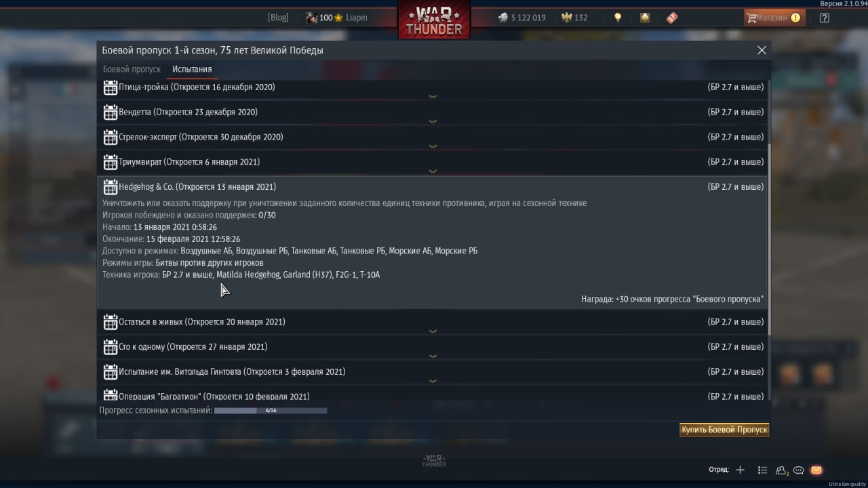Viewport: 868px width, 488px height.
Task: Open the lightbulb hints icon
Action: pos(618,18)
